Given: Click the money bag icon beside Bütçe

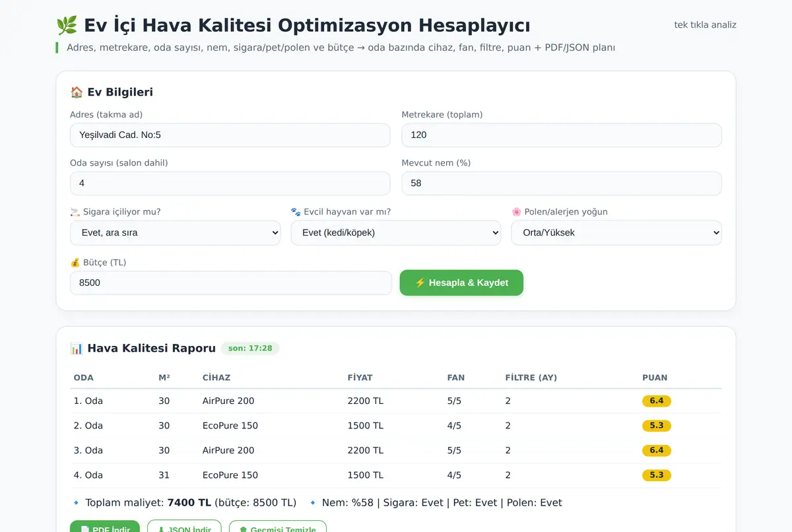Looking at the screenshot, I should pos(75,262).
